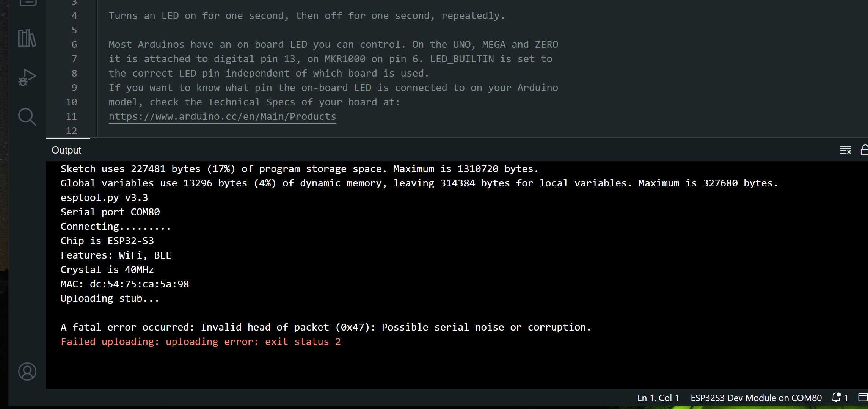This screenshot has height=409, width=868.
Task: Toggle the Output scroll lock icon
Action: coord(864,150)
